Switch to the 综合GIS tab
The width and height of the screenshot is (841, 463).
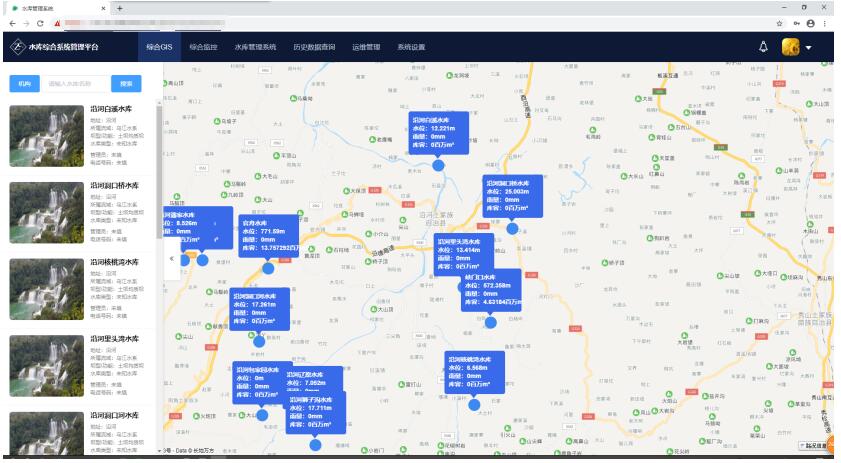(160, 47)
